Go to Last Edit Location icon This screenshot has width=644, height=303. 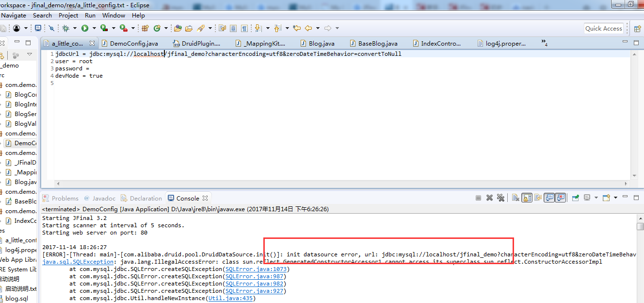[x=296, y=28]
